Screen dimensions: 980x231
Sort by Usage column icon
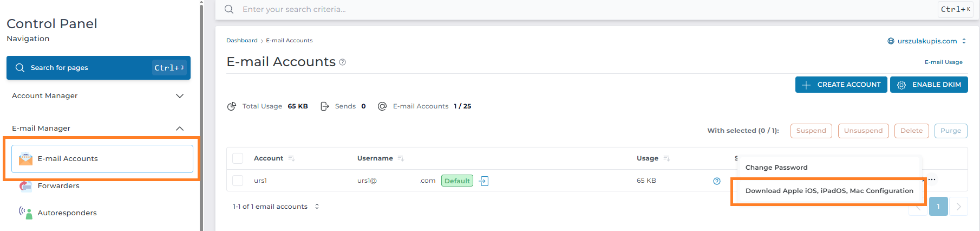667,158
